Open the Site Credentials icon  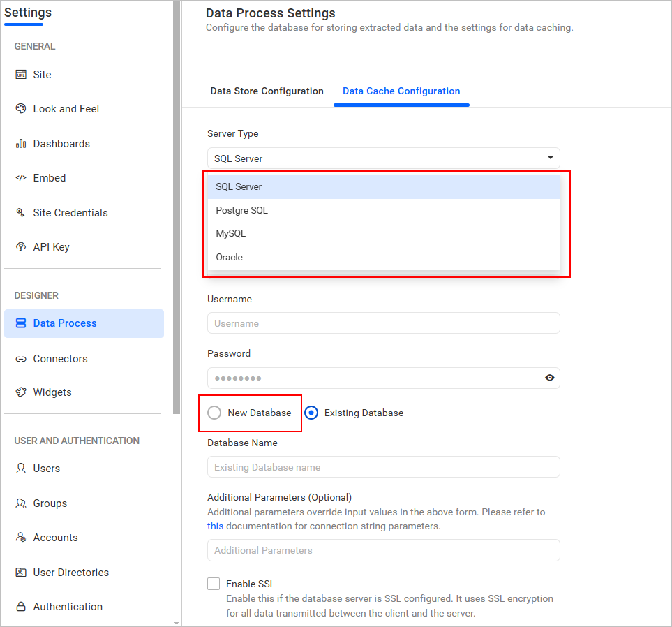pyautogui.click(x=20, y=212)
